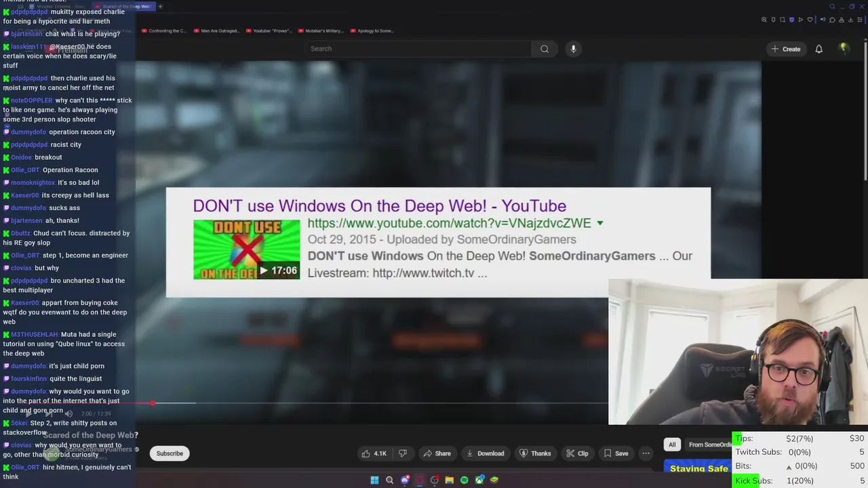The width and height of the screenshot is (868, 488).
Task: Click the Share button
Action: click(437, 453)
